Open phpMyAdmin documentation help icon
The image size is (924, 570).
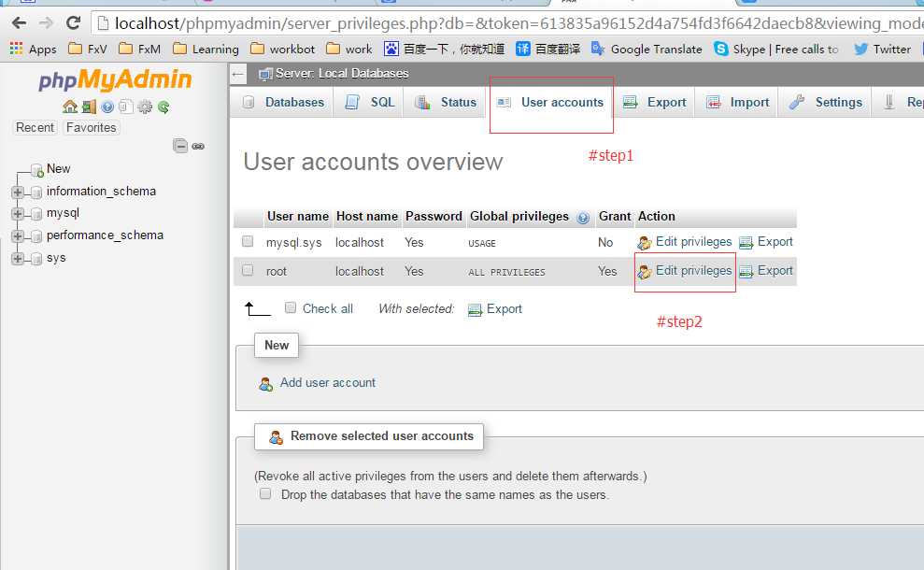tap(107, 107)
